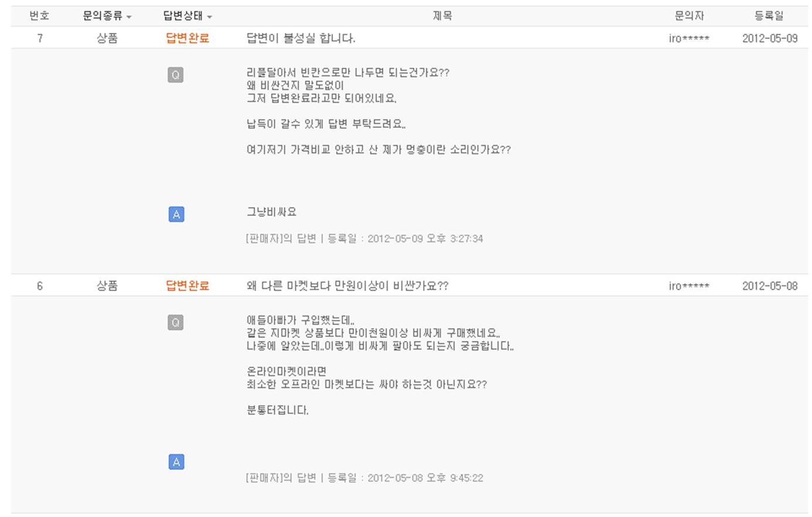The height and width of the screenshot is (517, 812).
Task: Open the post 왜 다른 마켓보다 만원이상이 비싼가요??
Action: pyautogui.click(x=347, y=286)
